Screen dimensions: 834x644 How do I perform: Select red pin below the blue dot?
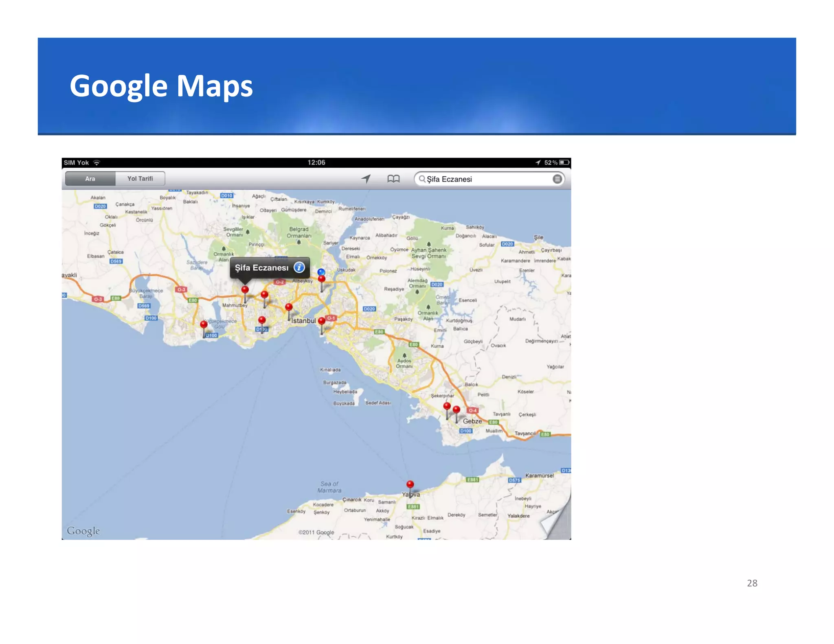point(322,279)
